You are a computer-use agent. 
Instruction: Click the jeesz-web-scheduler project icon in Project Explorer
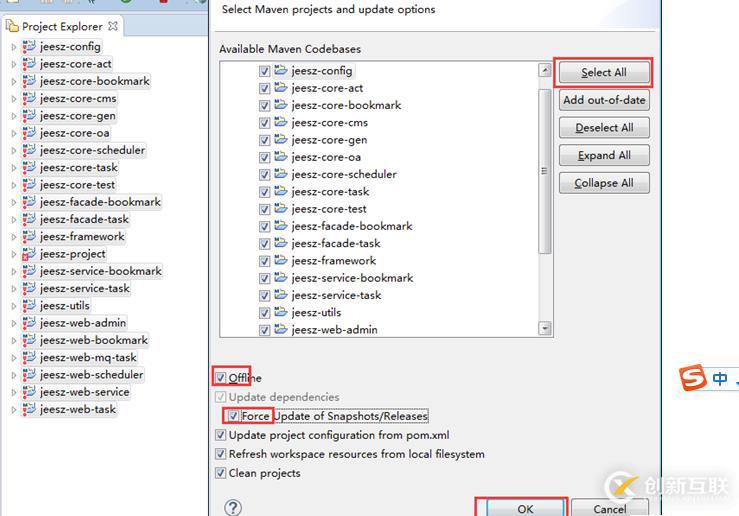click(x=29, y=375)
